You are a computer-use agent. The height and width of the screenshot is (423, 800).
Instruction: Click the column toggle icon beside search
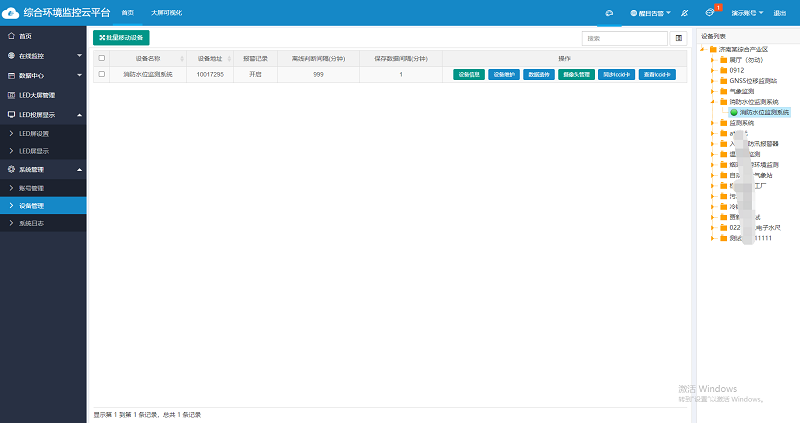(x=679, y=38)
